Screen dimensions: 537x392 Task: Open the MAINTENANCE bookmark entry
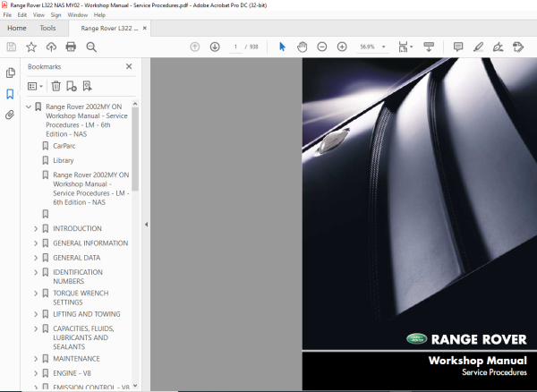pos(76,359)
